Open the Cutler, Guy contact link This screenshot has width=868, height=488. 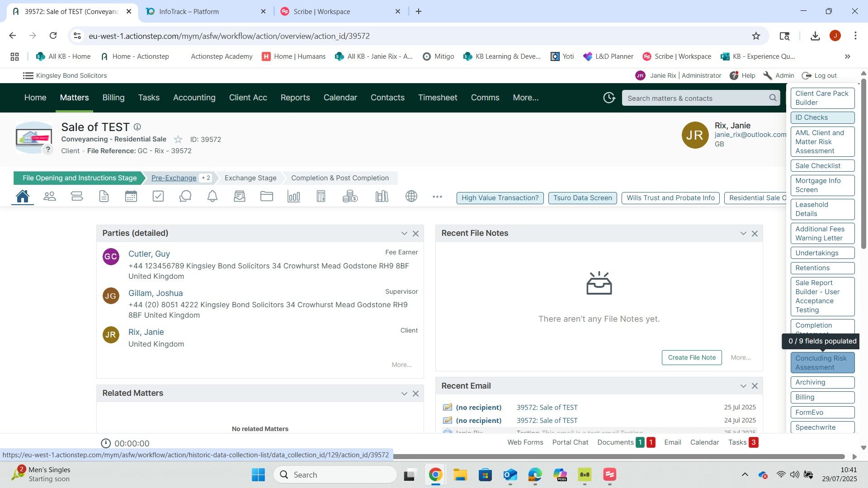149,254
